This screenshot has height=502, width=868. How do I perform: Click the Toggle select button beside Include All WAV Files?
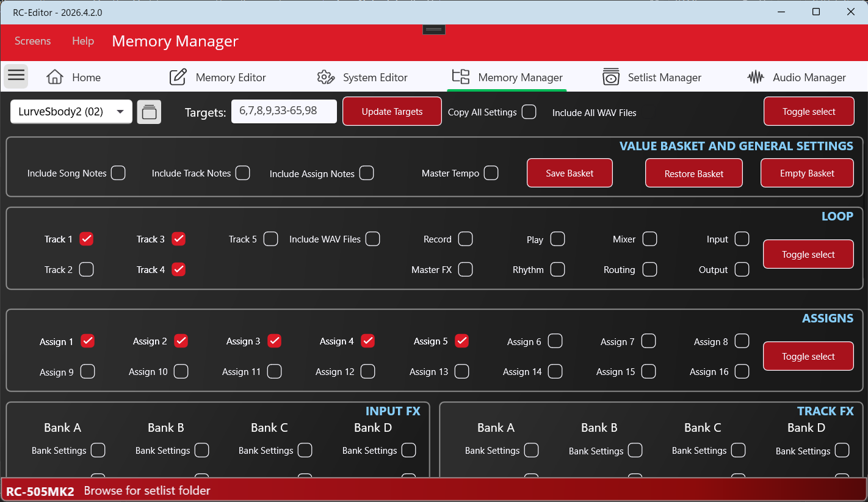(809, 111)
